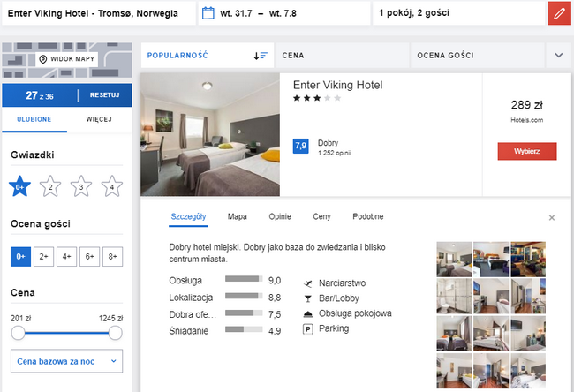Switch to the Opinie tab
This screenshot has width=574, height=392.
tap(280, 216)
